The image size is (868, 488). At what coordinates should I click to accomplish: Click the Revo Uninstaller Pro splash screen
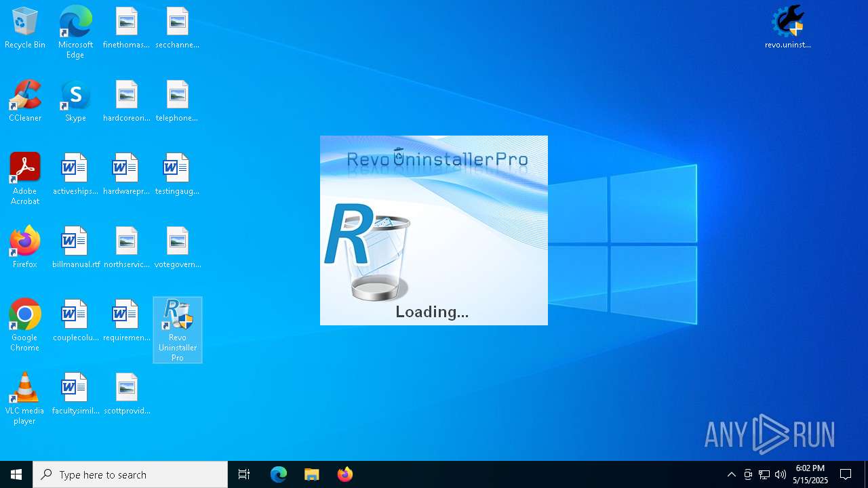pos(434,230)
